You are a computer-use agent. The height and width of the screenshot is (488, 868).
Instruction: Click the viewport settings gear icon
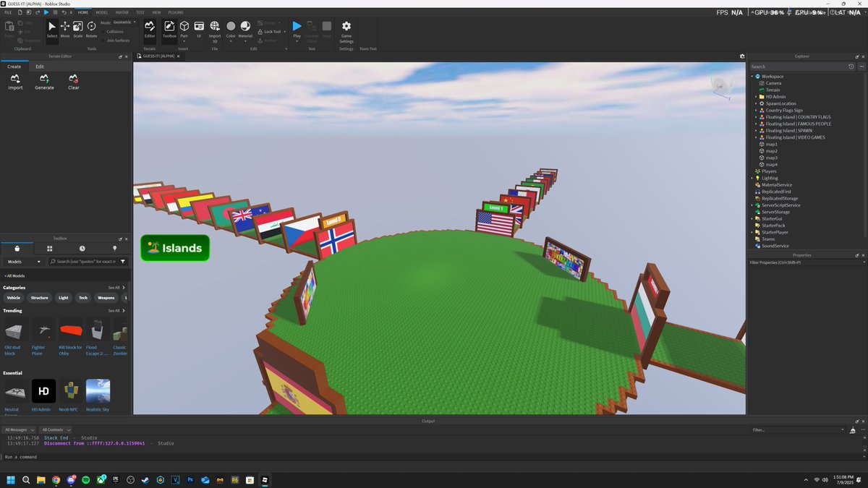point(741,56)
